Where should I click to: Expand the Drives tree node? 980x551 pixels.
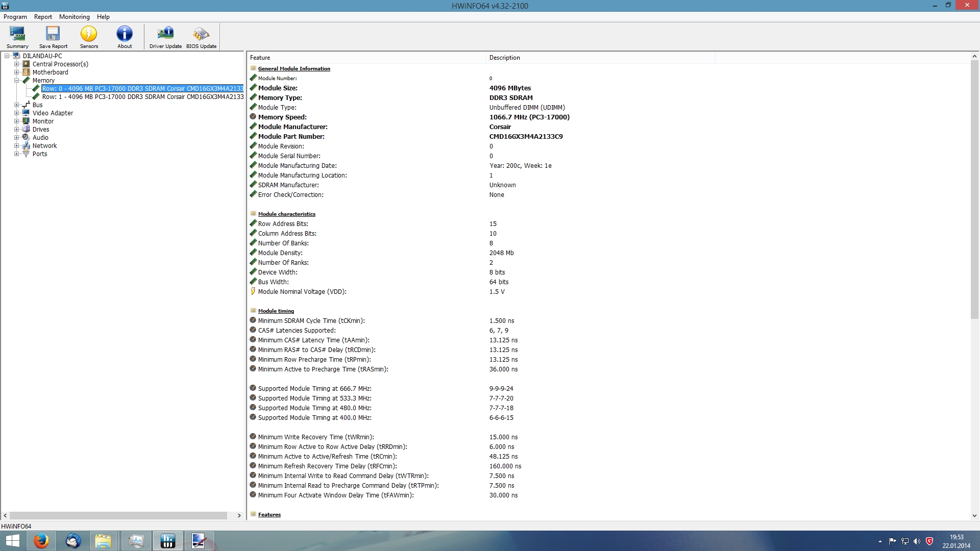tap(17, 130)
